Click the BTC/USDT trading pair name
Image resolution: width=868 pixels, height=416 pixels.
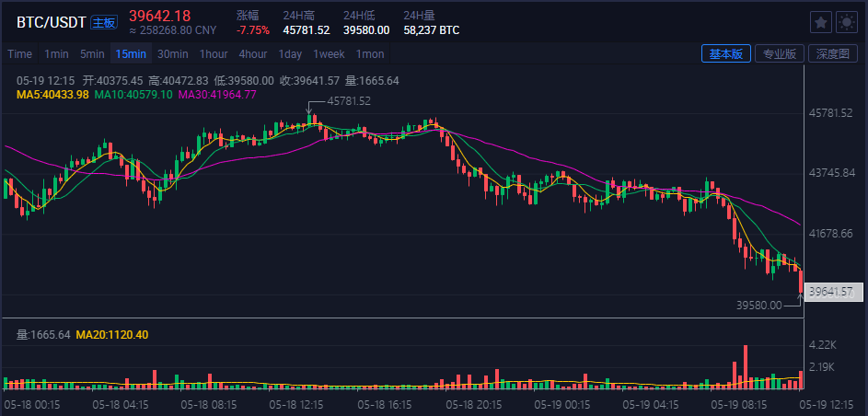coord(52,21)
